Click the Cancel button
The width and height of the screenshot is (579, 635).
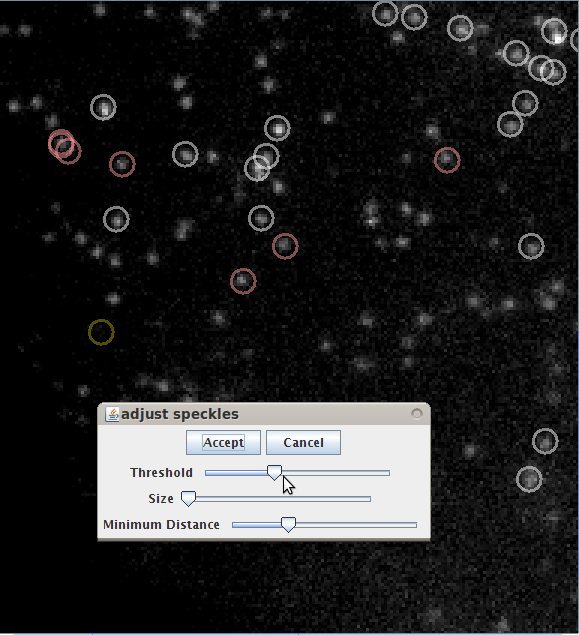[303, 442]
